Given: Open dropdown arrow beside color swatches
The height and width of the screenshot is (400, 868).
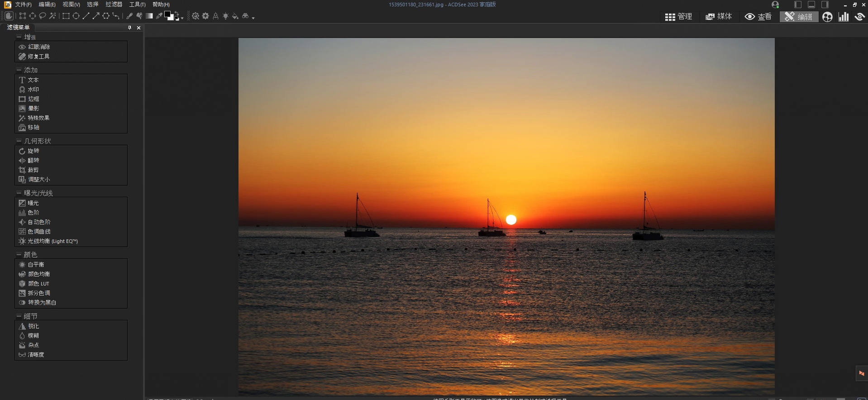Looking at the screenshot, I should 182,18.
